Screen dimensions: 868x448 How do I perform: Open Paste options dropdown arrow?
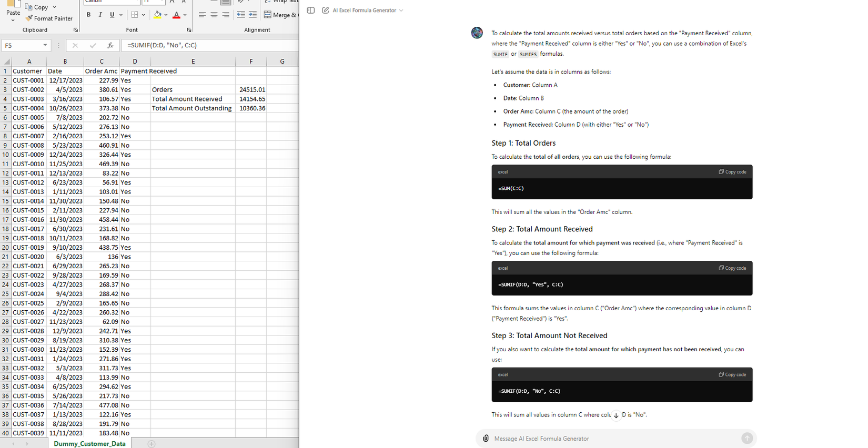(x=13, y=20)
